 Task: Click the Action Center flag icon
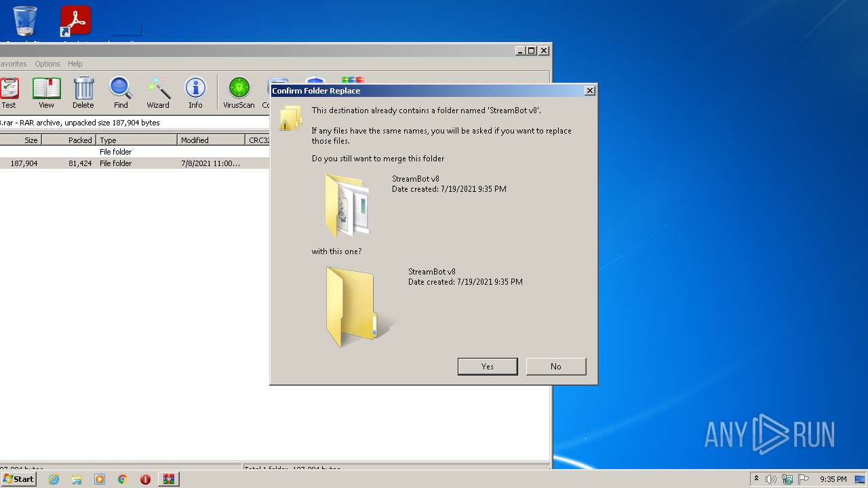click(804, 479)
